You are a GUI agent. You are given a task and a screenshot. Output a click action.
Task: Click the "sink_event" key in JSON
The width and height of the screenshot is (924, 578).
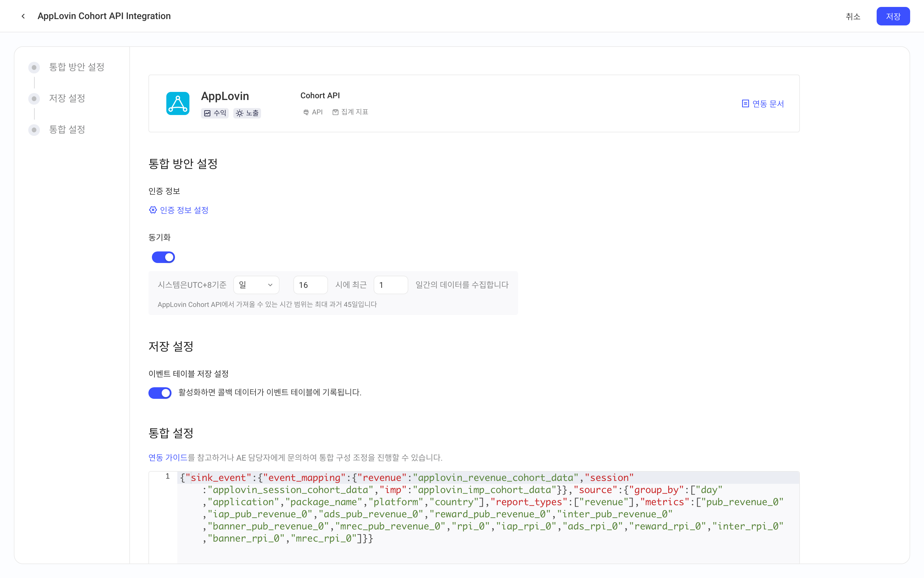pos(218,477)
